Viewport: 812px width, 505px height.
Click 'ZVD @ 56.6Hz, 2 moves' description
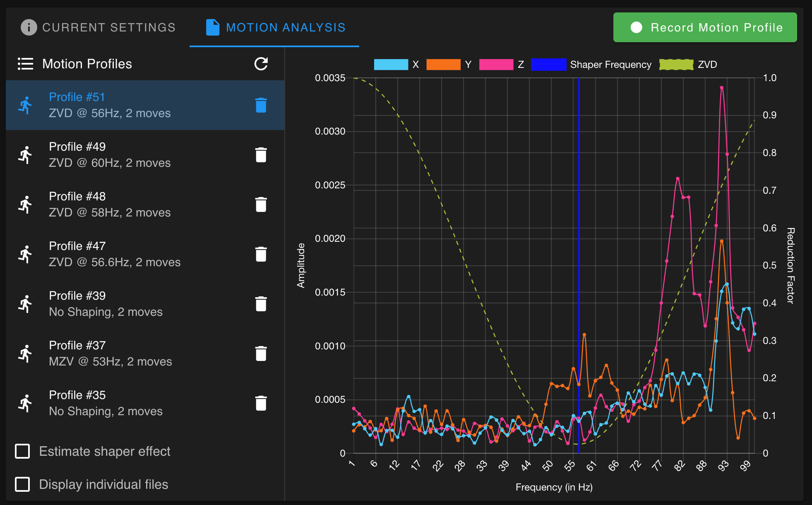coord(115,262)
